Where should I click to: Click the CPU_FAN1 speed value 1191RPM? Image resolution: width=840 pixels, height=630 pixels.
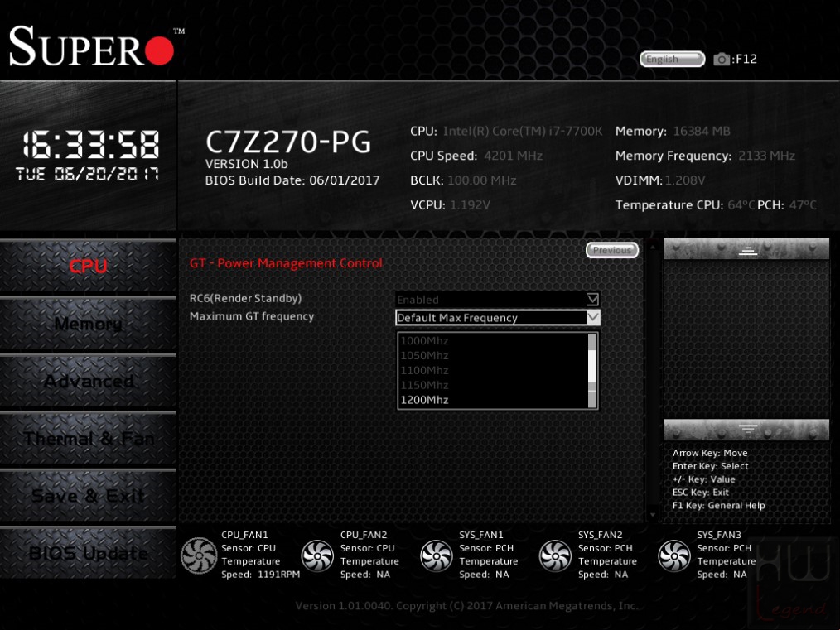click(x=278, y=575)
